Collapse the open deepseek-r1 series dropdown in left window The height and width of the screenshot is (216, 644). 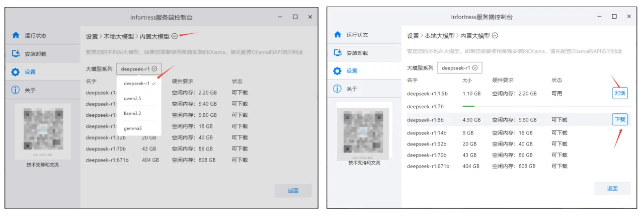(139, 69)
